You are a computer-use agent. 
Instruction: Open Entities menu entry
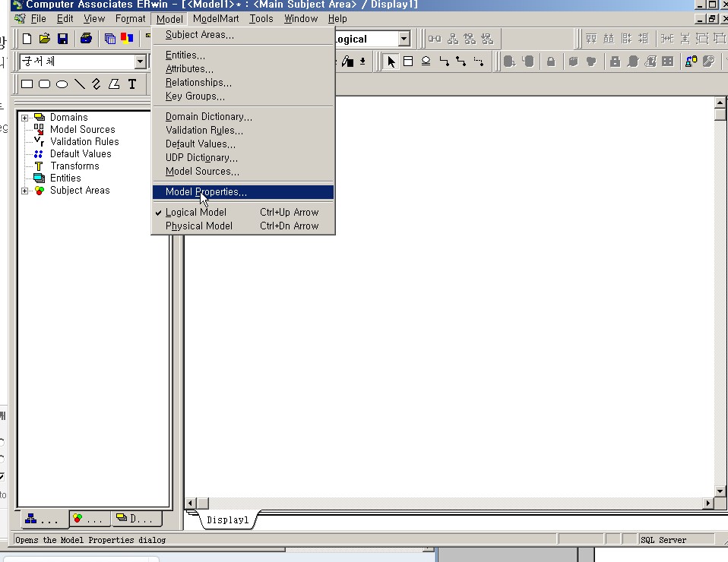[243, 55]
